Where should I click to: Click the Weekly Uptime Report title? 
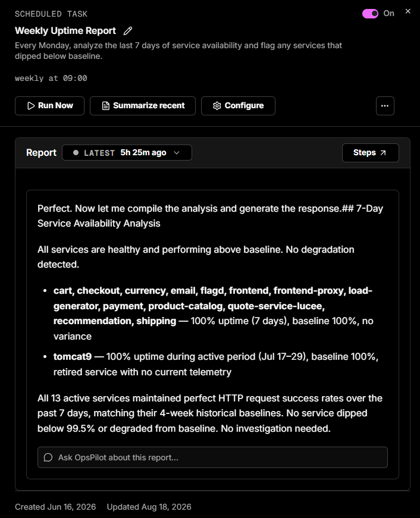65,31
